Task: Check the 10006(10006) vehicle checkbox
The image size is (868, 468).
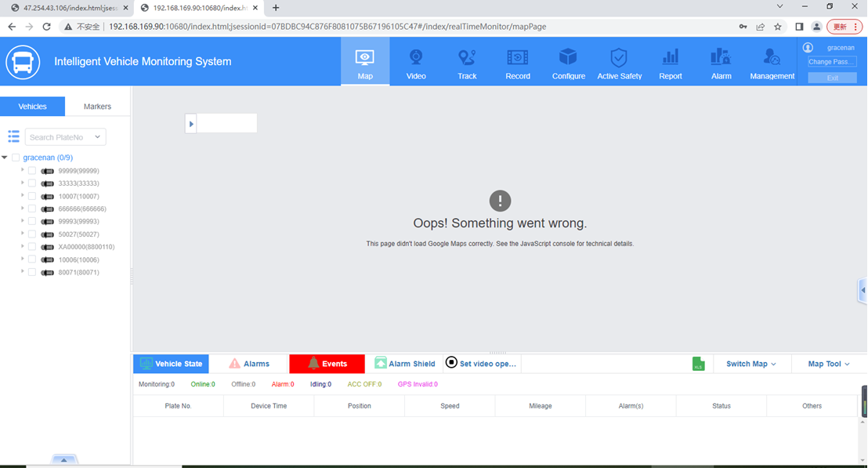Action: [32, 259]
